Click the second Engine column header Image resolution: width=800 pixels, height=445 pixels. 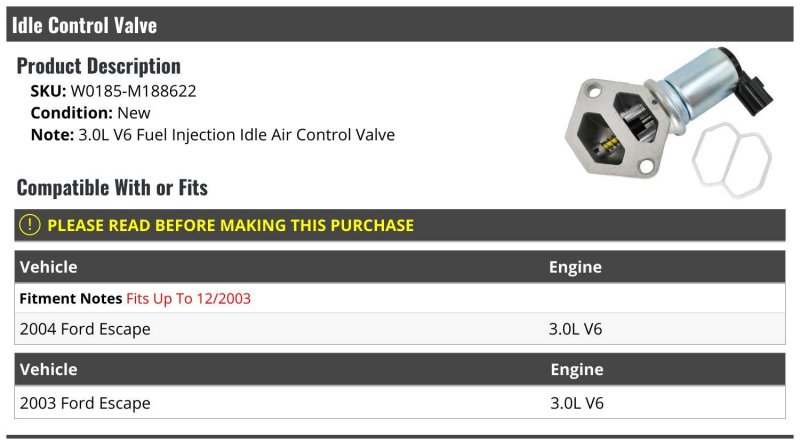pos(577,369)
